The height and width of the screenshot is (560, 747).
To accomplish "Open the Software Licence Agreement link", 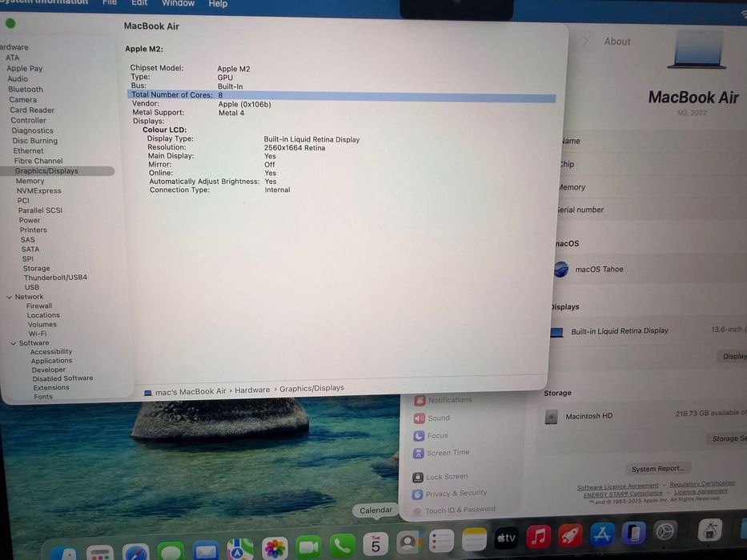I will click(617, 486).
